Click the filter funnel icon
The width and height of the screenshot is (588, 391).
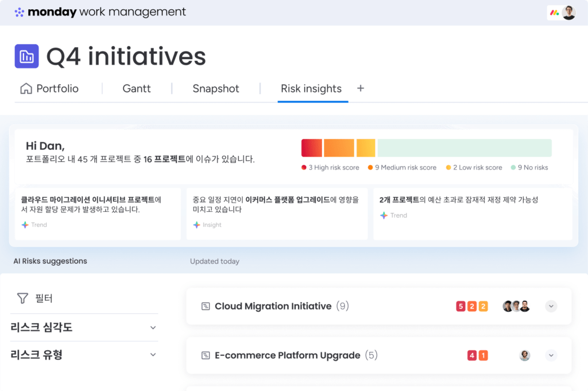[x=22, y=298]
